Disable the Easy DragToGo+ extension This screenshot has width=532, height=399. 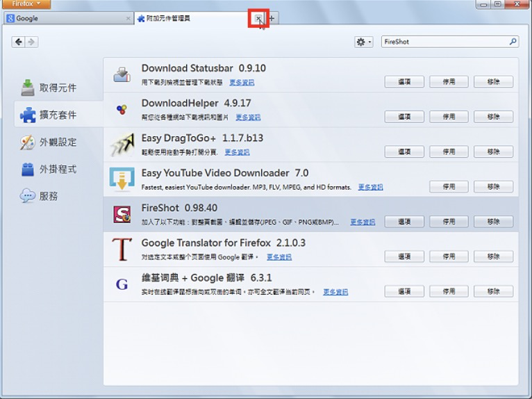[449, 152]
